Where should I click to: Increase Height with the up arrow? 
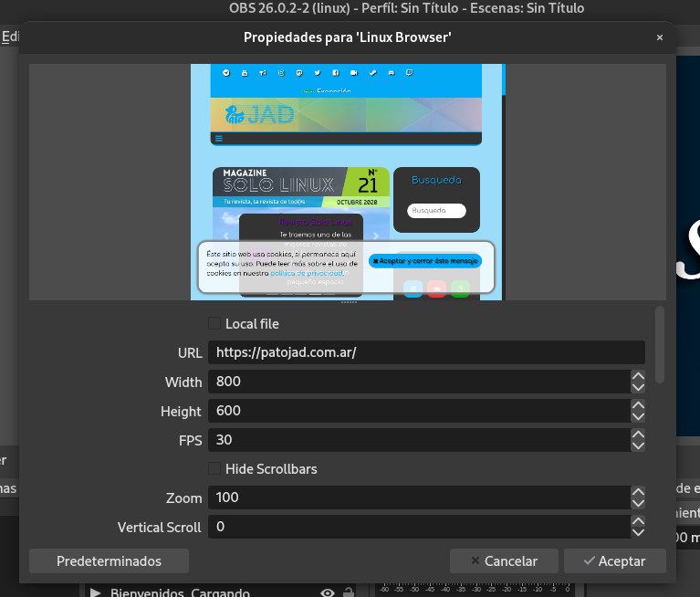pyautogui.click(x=638, y=405)
